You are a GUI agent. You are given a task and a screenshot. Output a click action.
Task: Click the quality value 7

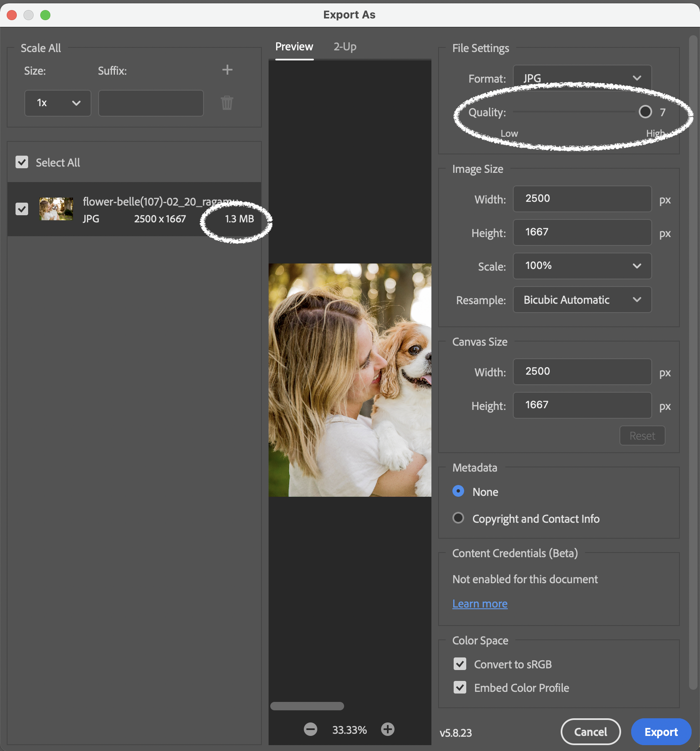coord(662,112)
